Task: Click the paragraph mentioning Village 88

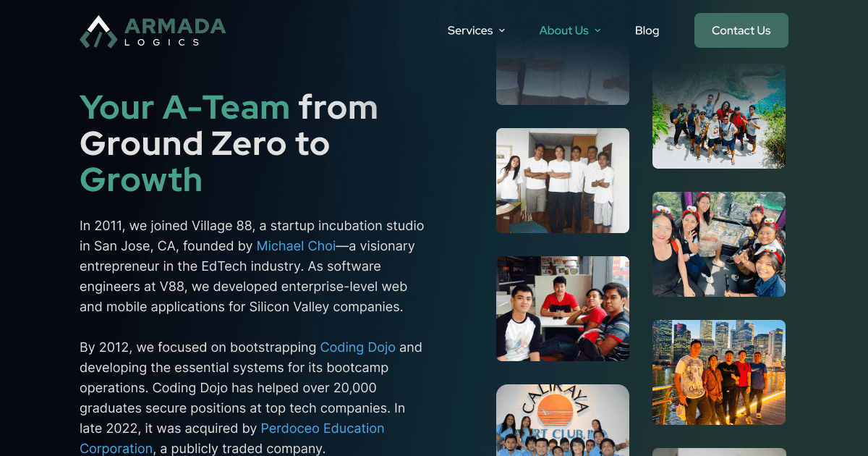Action: point(252,266)
